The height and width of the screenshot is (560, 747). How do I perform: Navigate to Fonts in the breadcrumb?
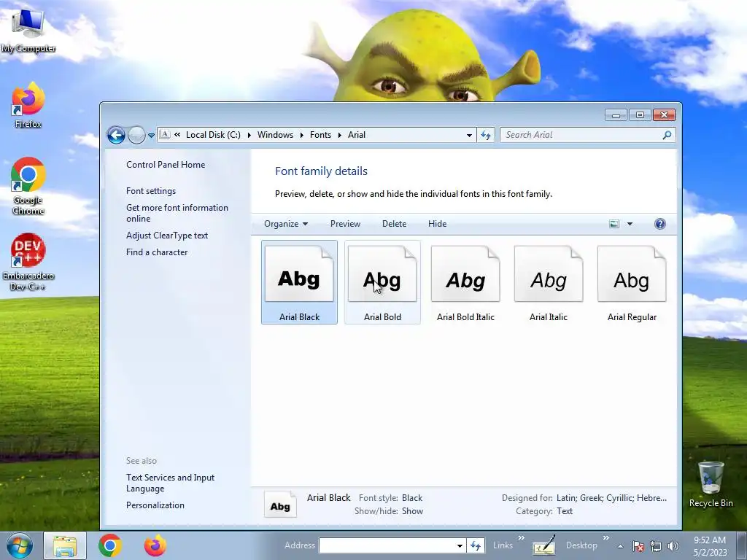[320, 135]
